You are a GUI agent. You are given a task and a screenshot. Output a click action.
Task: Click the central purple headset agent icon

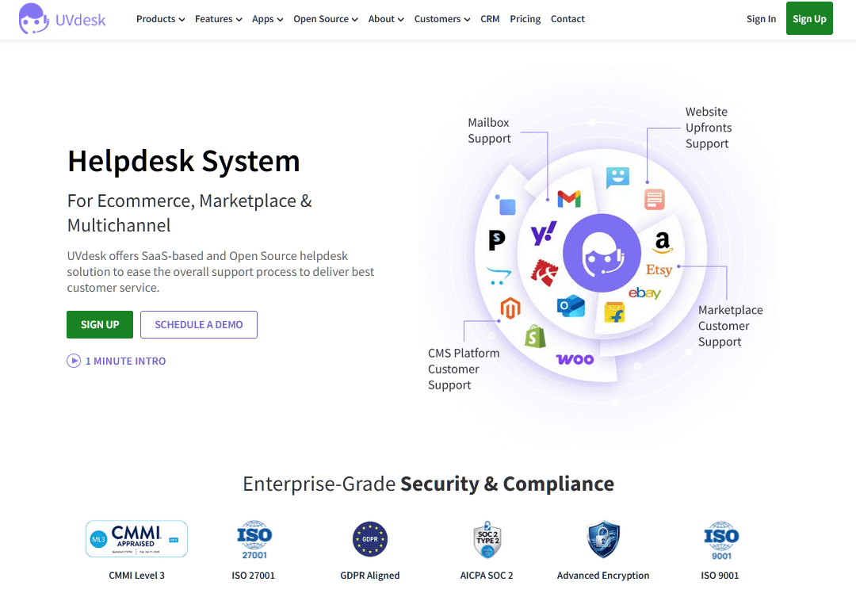coord(602,253)
